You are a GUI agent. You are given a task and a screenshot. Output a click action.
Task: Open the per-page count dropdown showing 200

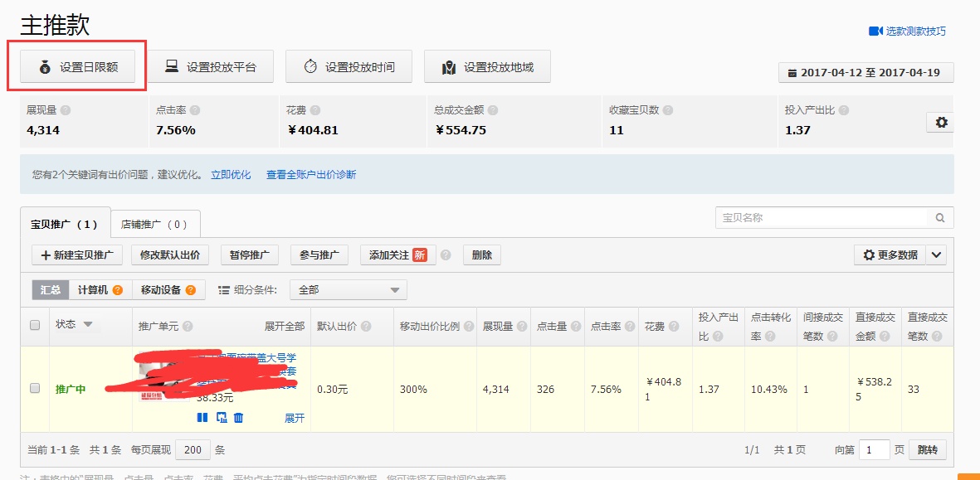[193, 449]
